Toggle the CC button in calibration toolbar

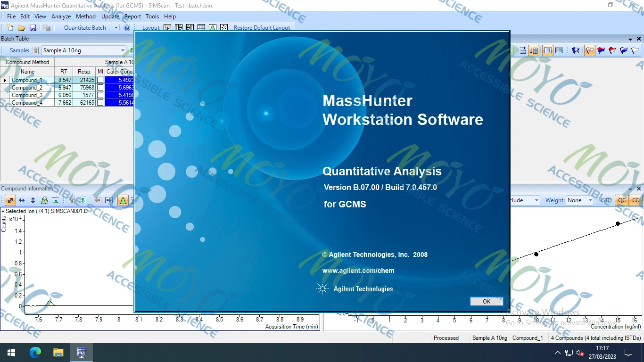coord(636,200)
